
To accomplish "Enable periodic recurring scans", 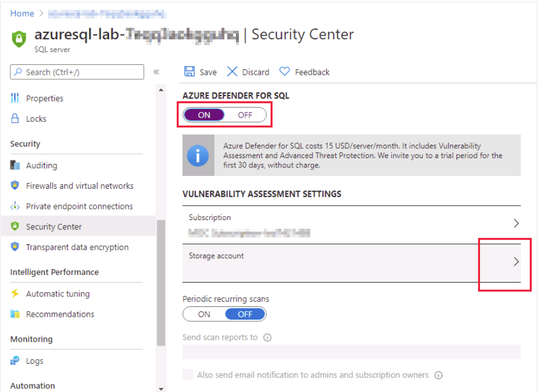I will click(204, 314).
